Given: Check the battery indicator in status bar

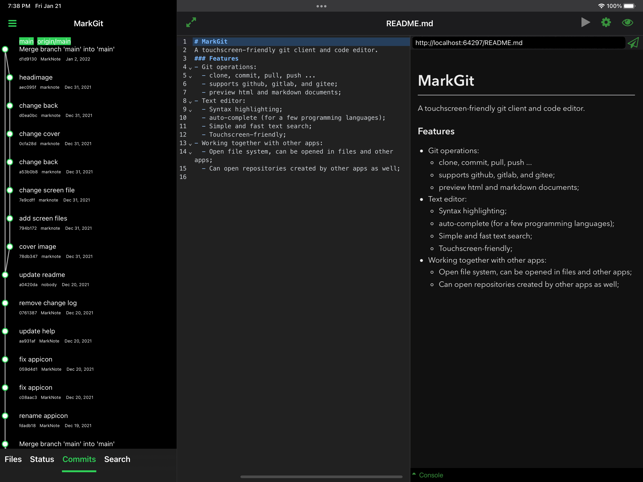Looking at the screenshot, I should tap(629, 6).
